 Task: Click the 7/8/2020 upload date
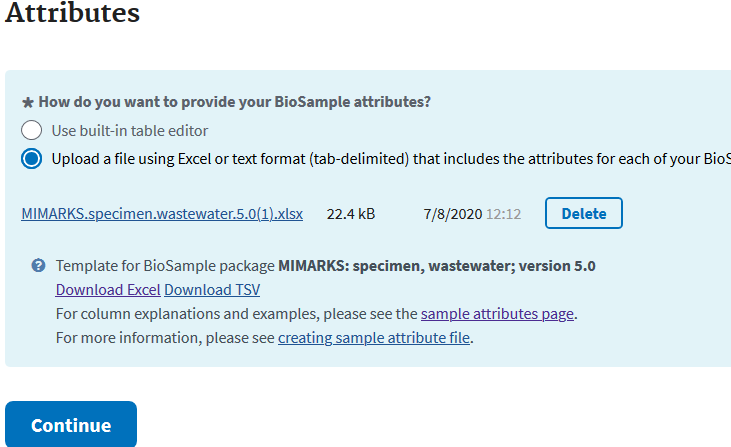tap(453, 214)
